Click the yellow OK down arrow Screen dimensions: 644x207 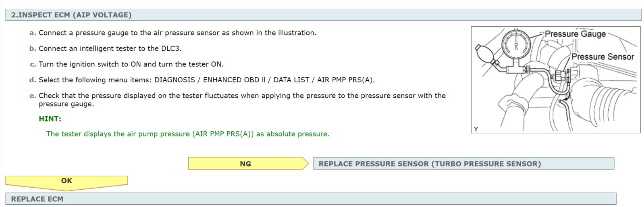66,183
